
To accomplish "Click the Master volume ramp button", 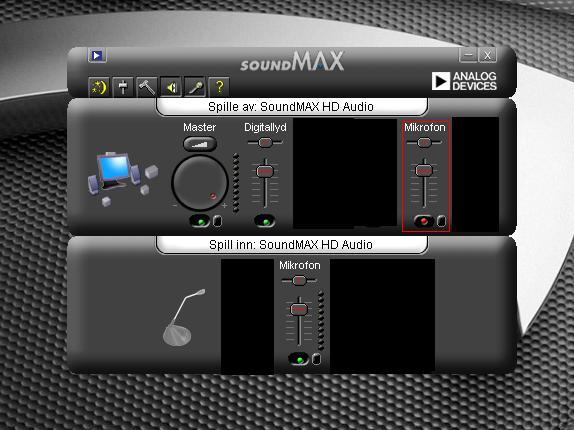I will (x=200, y=144).
